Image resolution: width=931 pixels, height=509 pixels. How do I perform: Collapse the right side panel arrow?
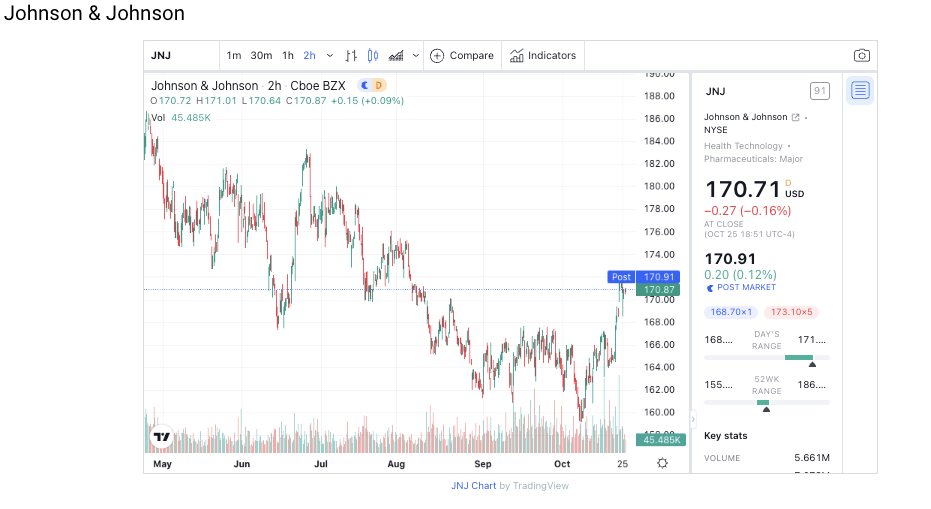point(693,419)
